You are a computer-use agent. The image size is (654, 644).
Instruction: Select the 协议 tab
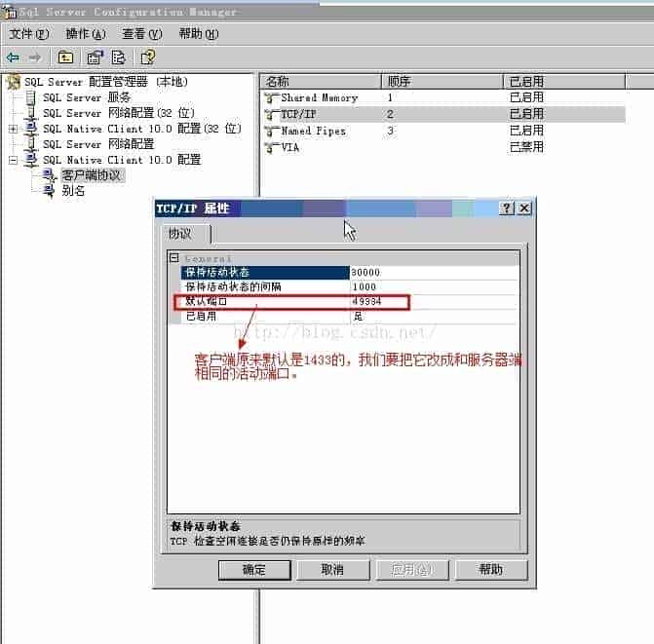[x=185, y=234]
